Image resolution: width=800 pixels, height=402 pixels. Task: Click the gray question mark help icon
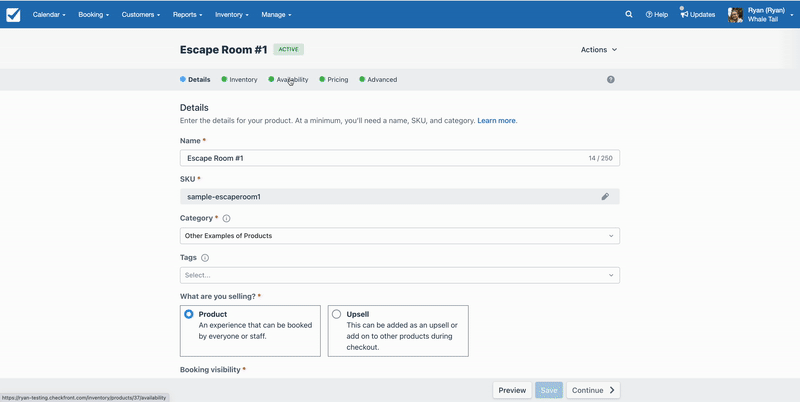pyautogui.click(x=611, y=80)
